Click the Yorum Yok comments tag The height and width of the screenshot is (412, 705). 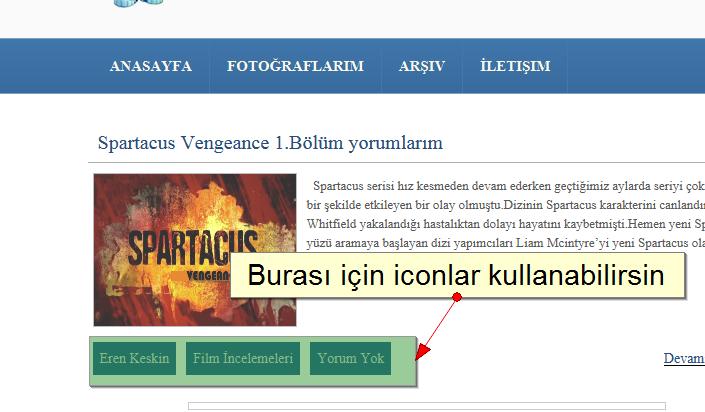351,358
